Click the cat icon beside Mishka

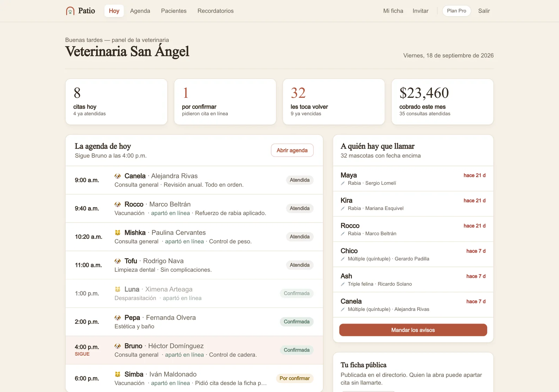pyautogui.click(x=118, y=233)
